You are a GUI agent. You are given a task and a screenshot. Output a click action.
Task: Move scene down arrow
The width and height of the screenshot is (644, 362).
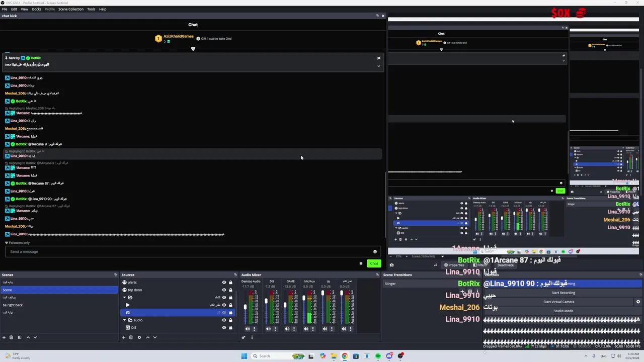tap(35, 337)
